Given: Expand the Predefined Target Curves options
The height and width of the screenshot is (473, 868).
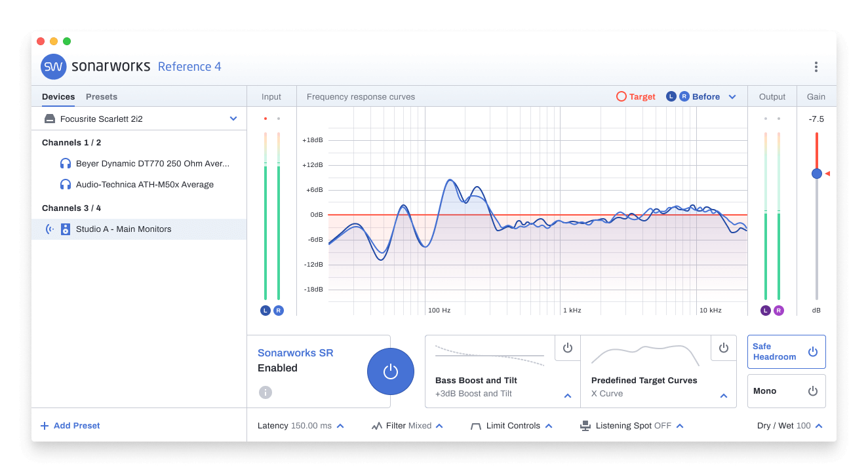Looking at the screenshot, I should click(x=724, y=396).
